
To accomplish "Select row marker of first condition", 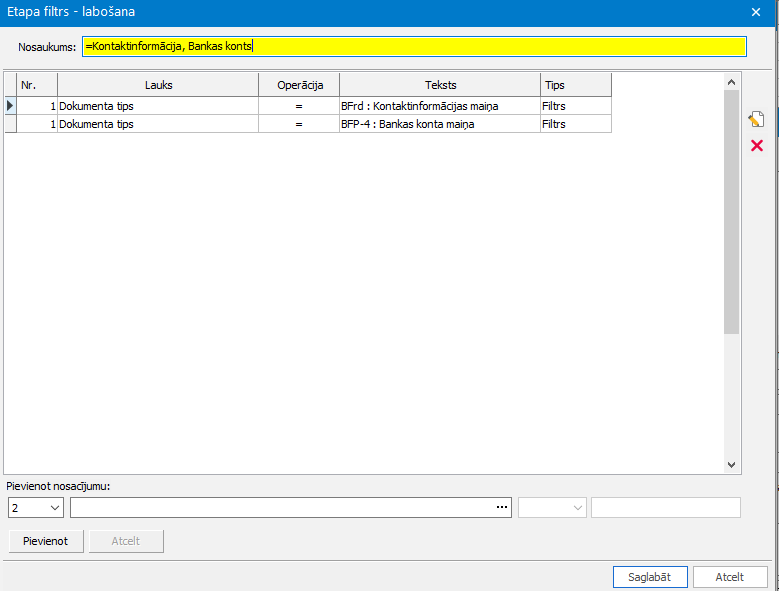I will point(10,106).
